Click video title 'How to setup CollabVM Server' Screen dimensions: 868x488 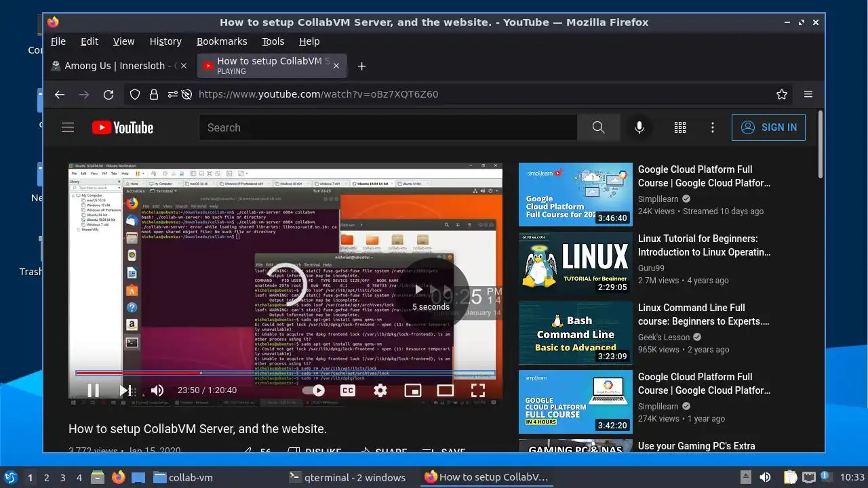click(197, 429)
